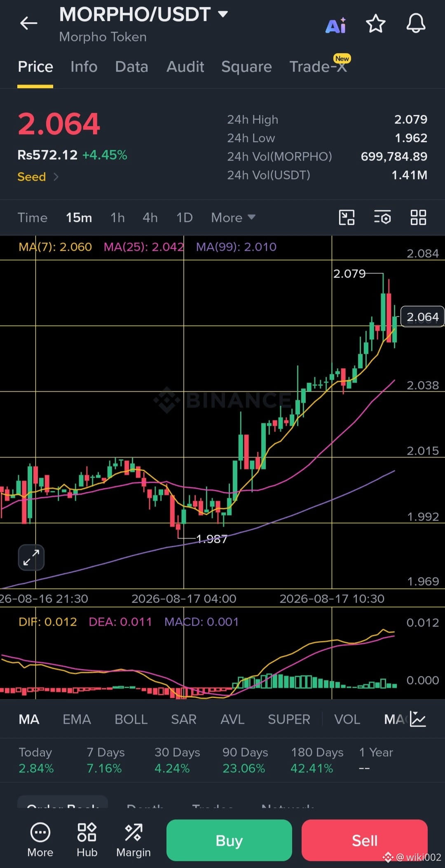Select the 4h interval
This screenshot has width=445, height=868.
(150, 218)
